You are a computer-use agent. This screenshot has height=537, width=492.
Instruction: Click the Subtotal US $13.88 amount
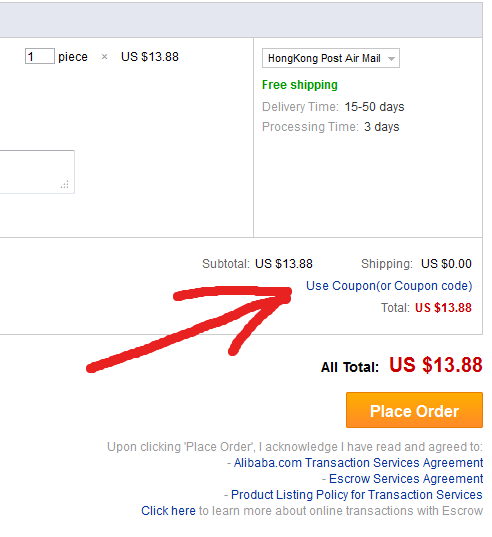[284, 264]
